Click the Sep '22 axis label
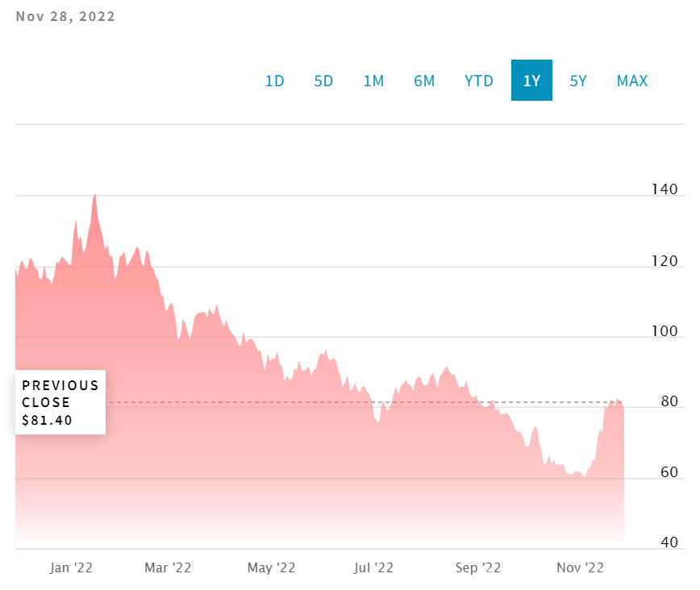Image resolution: width=700 pixels, height=590 pixels. click(477, 567)
